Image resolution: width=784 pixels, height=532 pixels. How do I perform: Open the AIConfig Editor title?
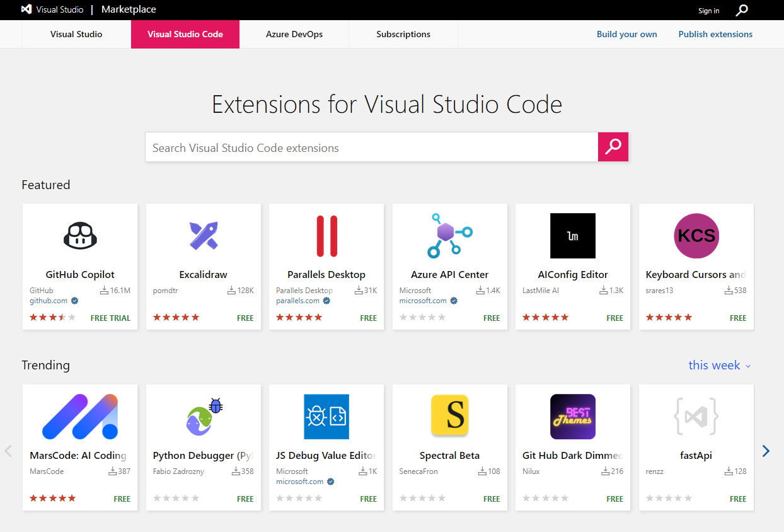click(573, 274)
